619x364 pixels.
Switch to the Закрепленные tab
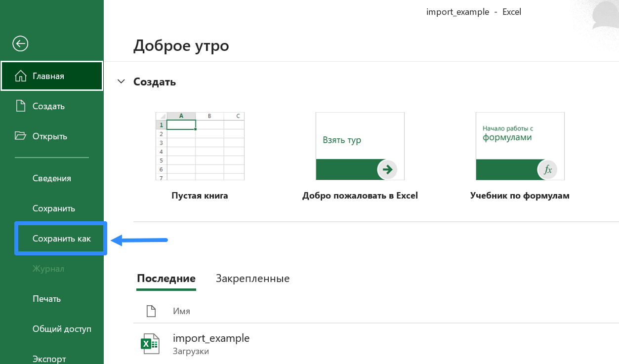point(252,279)
